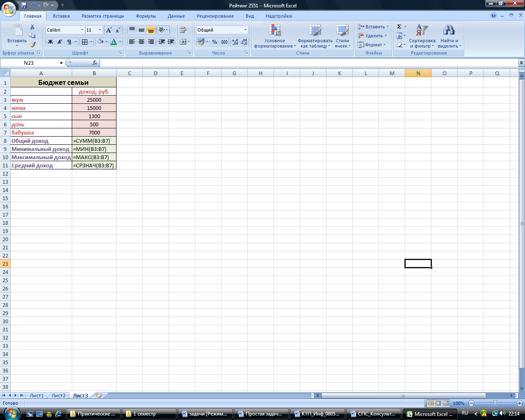Screen dimensions: 525x420
Task: Increase decimal places
Action: [x=235, y=42]
